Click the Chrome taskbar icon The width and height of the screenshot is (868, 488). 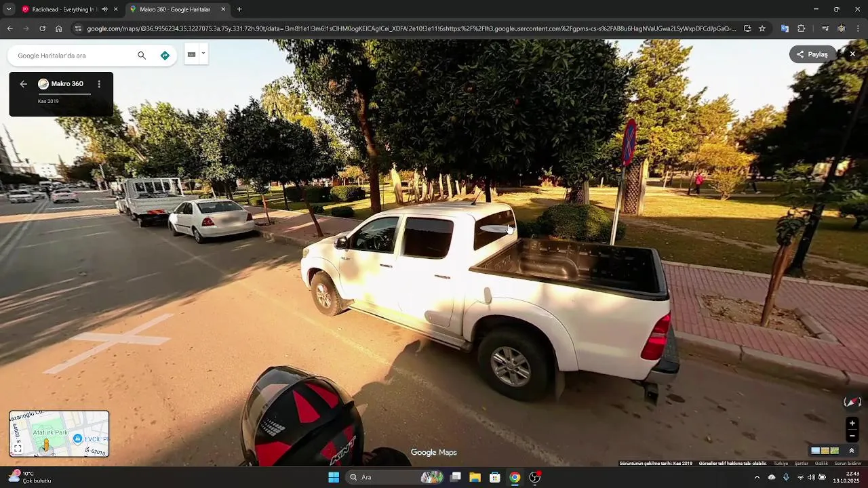tap(515, 477)
